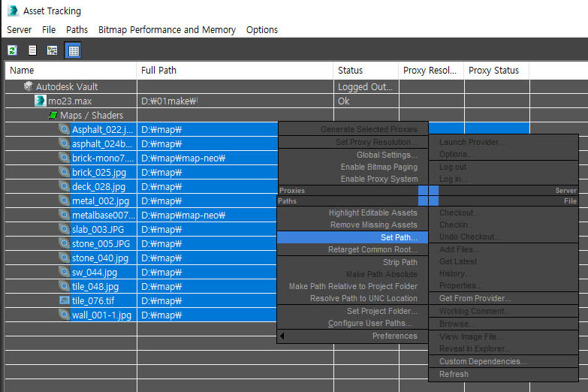Switch to the tree view toolbar icon

click(x=52, y=50)
